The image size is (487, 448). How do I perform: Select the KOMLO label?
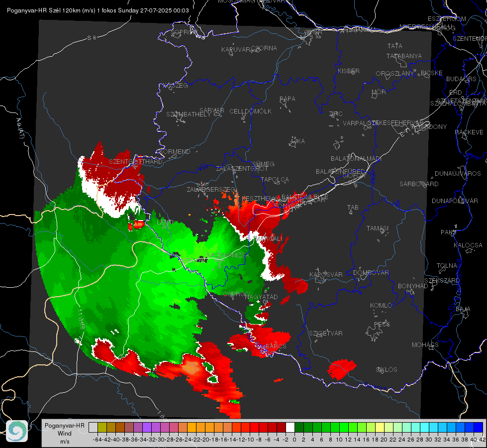pyautogui.click(x=381, y=306)
